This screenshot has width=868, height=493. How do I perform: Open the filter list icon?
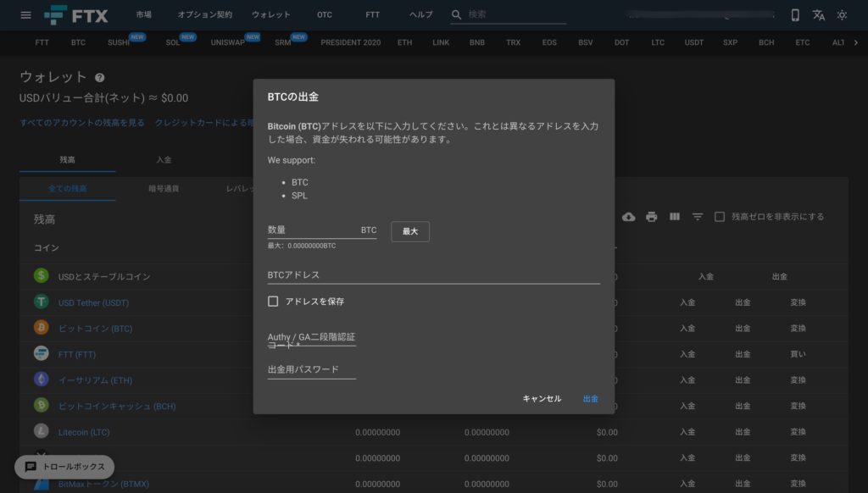[698, 217]
